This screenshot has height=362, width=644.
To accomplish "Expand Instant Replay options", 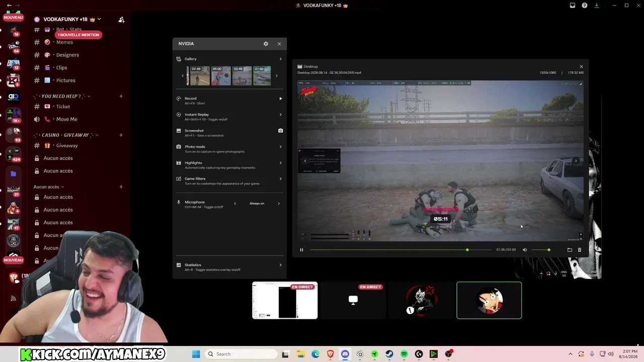I will click(x=281, y=115).
